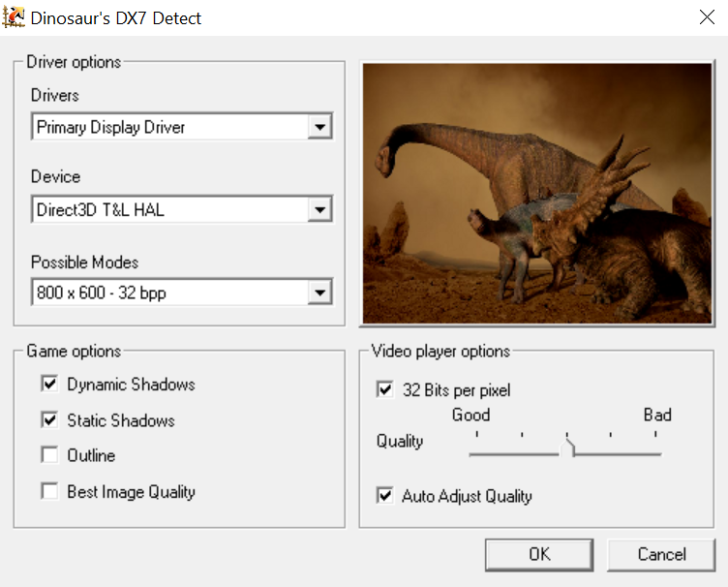Click the dinosaur preview image
Screen dimensions: 728x587
(537, 193)
